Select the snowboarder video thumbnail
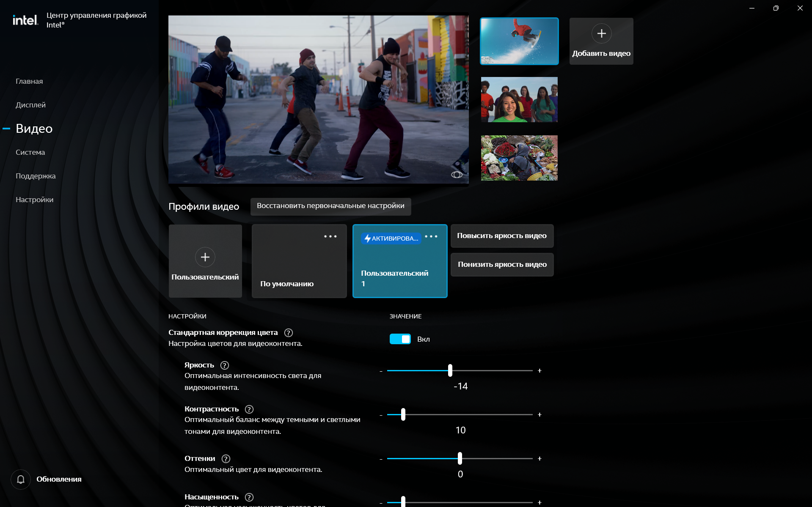 (519, 41)
